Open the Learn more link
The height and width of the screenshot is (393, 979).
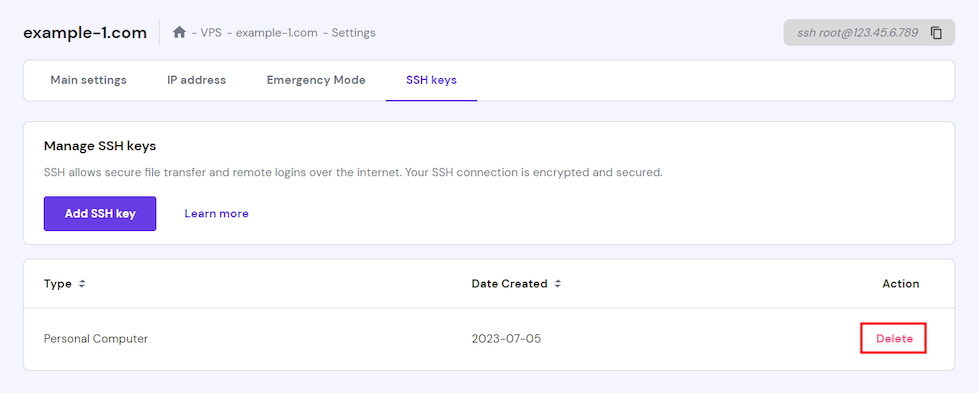[x=217, y=214]
